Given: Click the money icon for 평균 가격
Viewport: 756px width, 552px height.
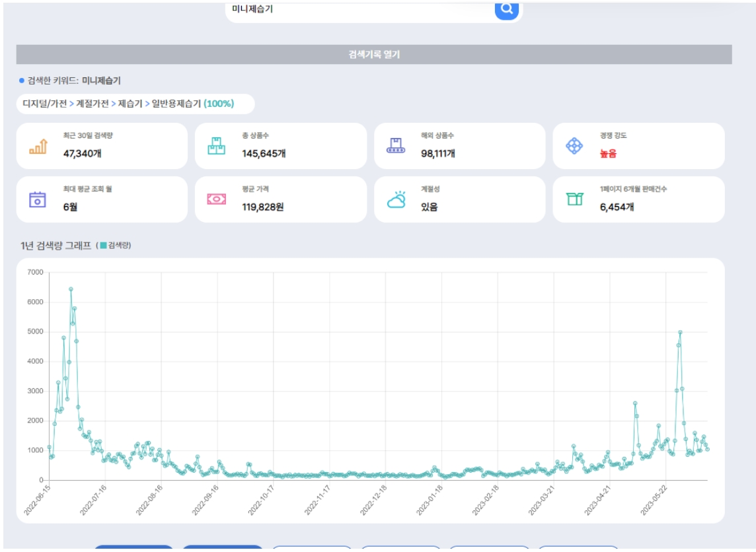Looking at the screenshot, I should click(x=217, y=199).
